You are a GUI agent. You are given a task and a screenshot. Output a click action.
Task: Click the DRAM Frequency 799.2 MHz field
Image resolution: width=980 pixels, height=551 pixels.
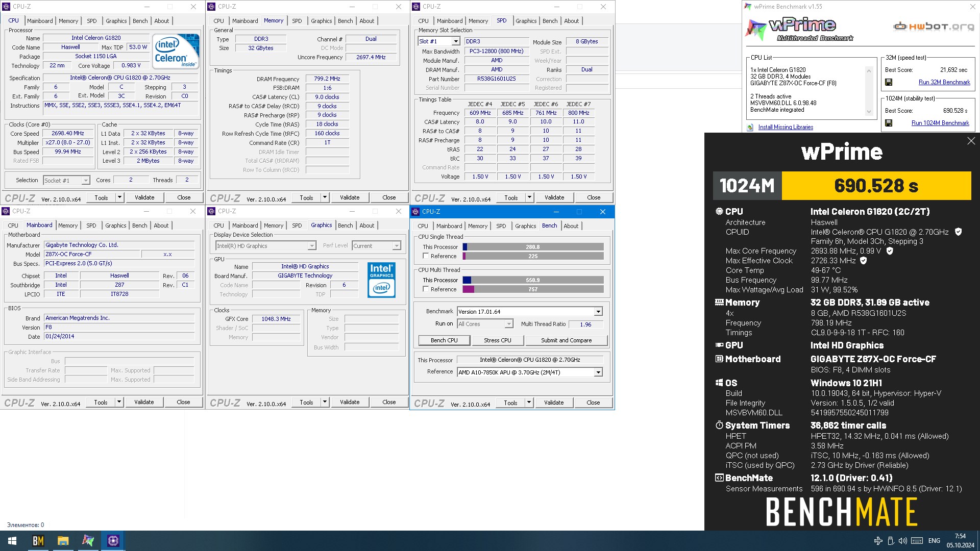(x=327, y=79)
